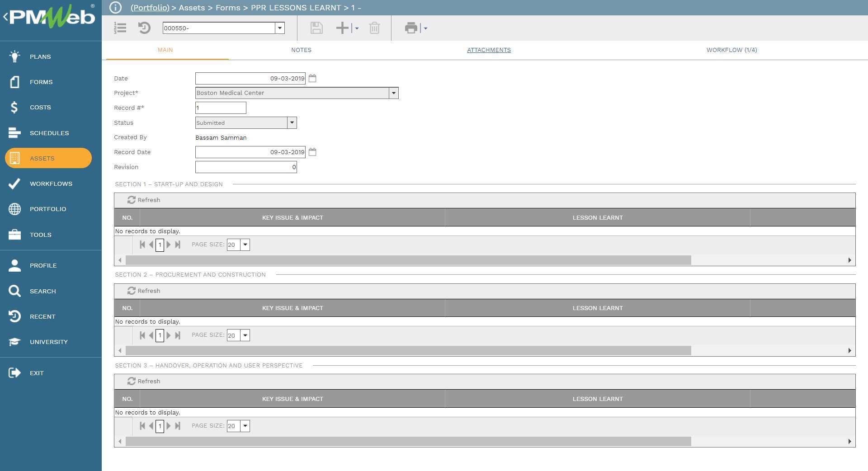Go to last page in Section 3 grid
Image resolution: width=868 pixels, height=471 pixels.
[x=178, y=426]
